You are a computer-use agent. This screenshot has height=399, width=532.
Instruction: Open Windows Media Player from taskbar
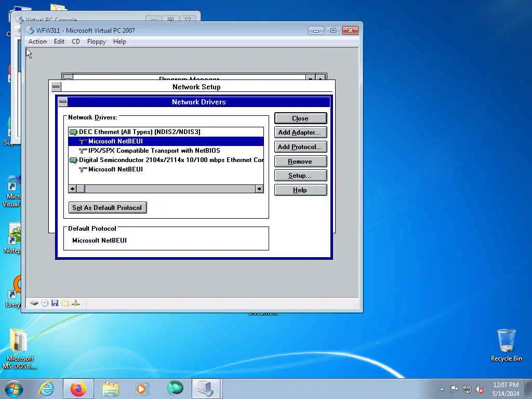click(142, 389)
